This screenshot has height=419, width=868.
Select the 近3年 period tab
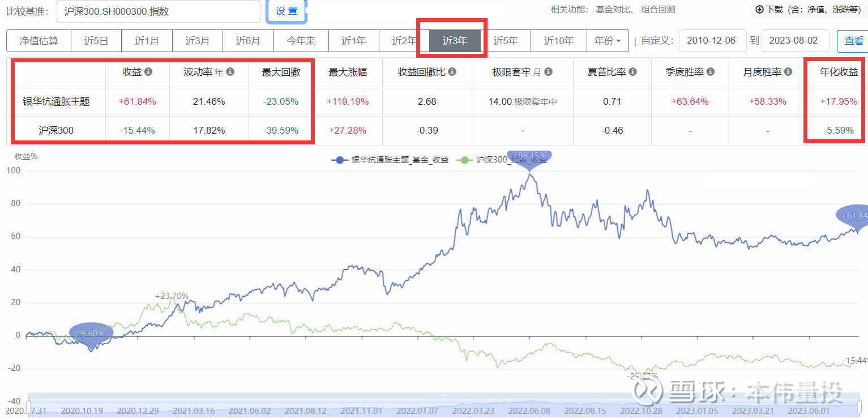[455, 41]
